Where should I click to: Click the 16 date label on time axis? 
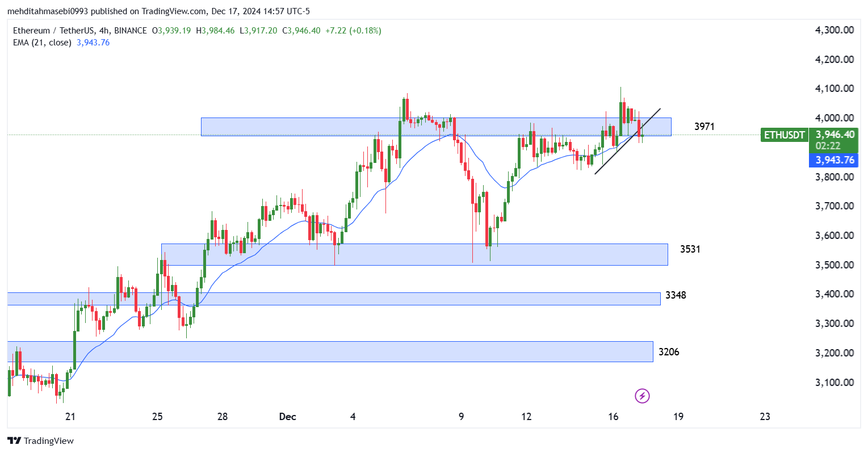613,417
